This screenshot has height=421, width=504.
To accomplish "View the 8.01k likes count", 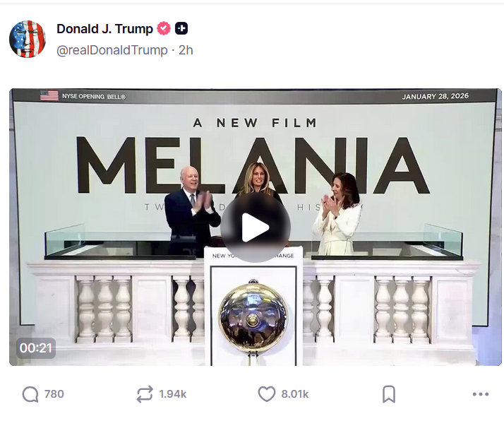I will point(295,394).
